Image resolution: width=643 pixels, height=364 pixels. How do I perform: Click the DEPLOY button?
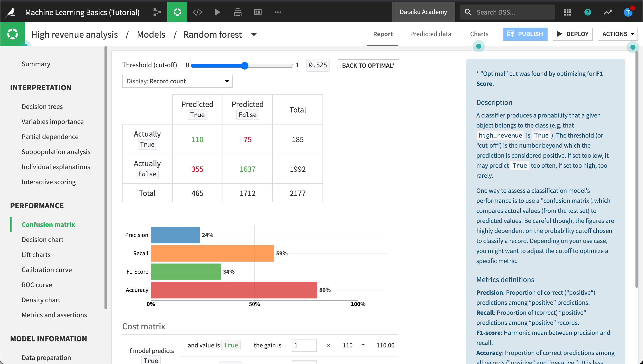pos(572,34)
